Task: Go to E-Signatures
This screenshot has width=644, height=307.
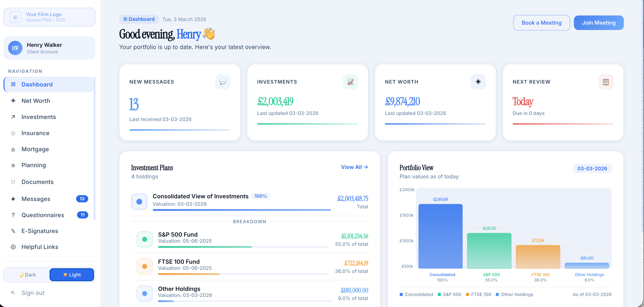Action: pyautogui.click(x=49, y=231)
